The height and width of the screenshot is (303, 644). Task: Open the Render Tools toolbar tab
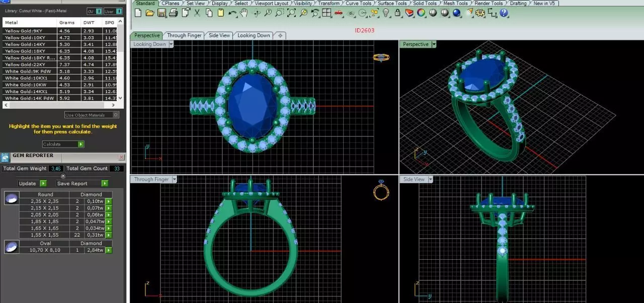(489, 3)
